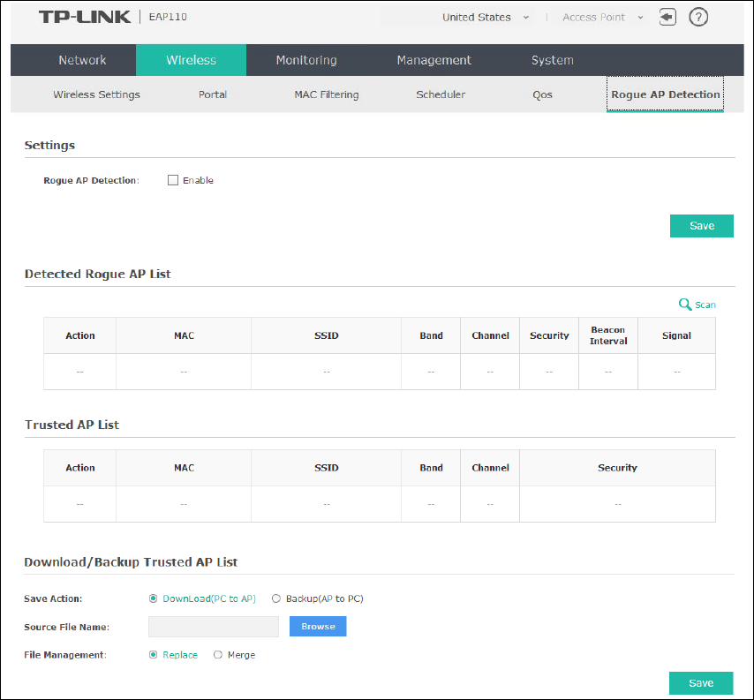Click the Beacon Interval column header
This screenshot has height=700, width=754.
pyautogui.click(x=608, y=335)
